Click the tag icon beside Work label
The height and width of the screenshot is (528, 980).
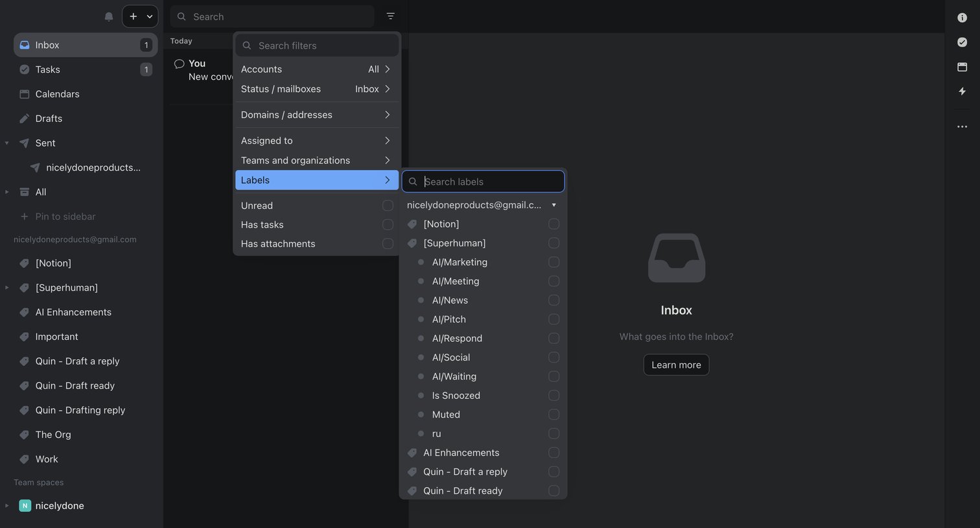(x=25, y=459)
